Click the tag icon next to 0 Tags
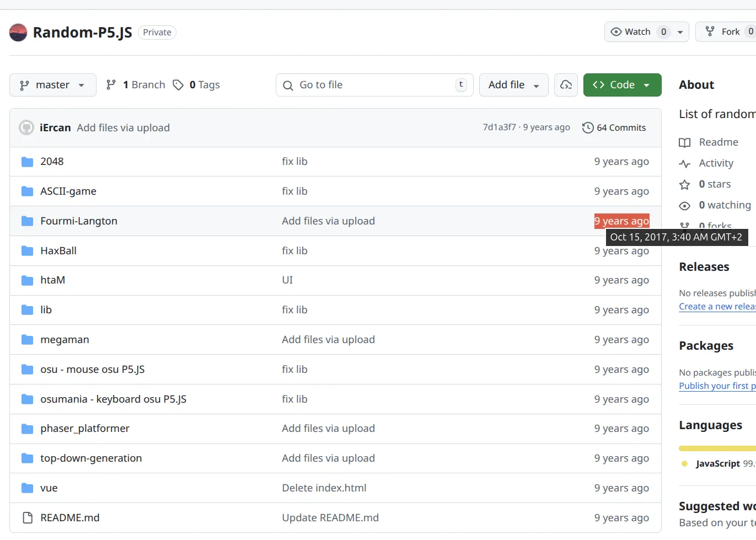Image resolution: width=756 pixels, height=540 pixels. point(178,85)
